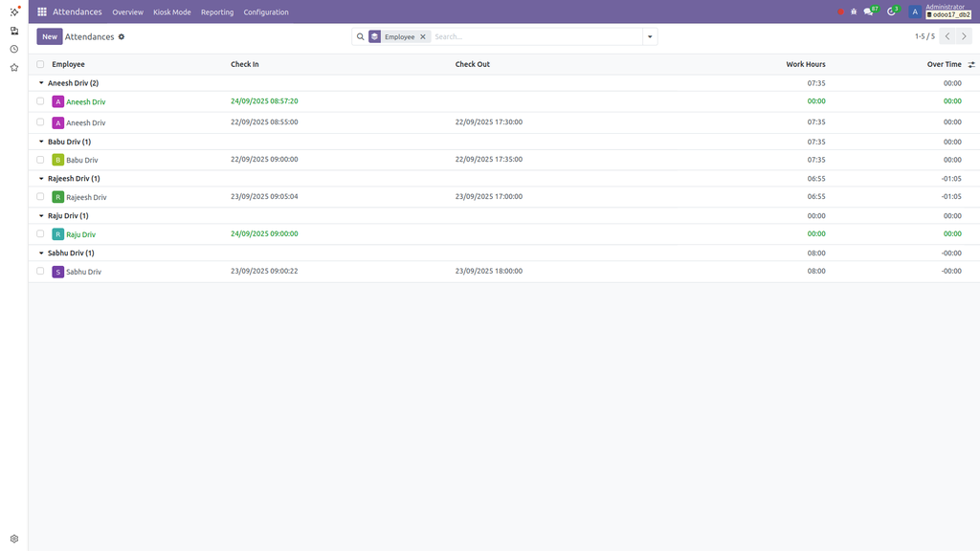Screen dimensions: 980x551
Task: Open the apps grid menu
Action: click(40, 11)
